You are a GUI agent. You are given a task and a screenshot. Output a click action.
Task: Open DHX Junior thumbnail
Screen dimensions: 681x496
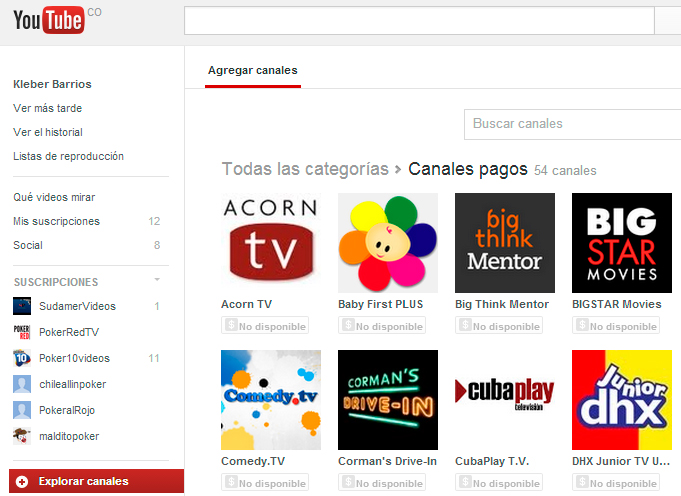622,400
